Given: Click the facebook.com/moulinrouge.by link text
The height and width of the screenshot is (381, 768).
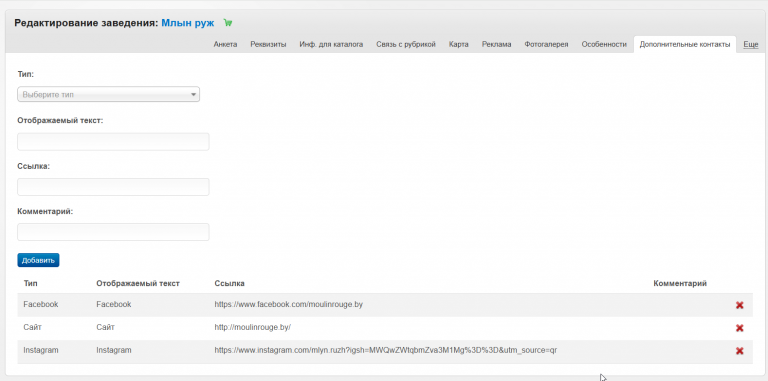Looking at the screenshot, I should pyautogui.click(x=288, y=305).
